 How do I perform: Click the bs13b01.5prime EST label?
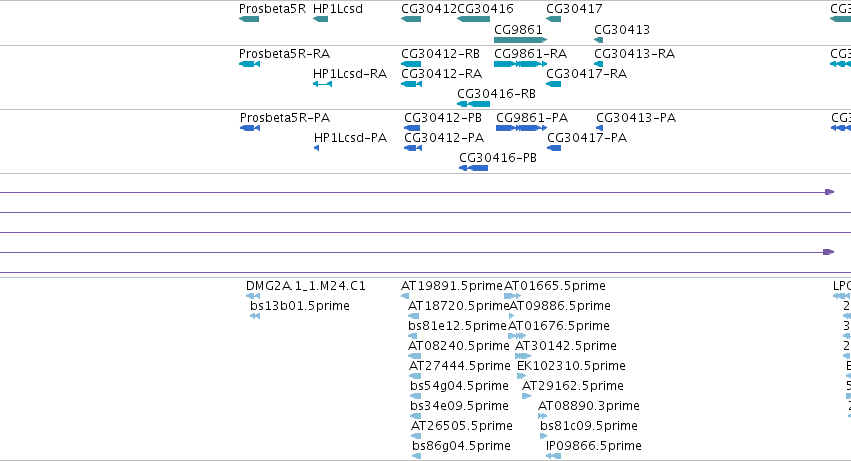tap(300, 306)
